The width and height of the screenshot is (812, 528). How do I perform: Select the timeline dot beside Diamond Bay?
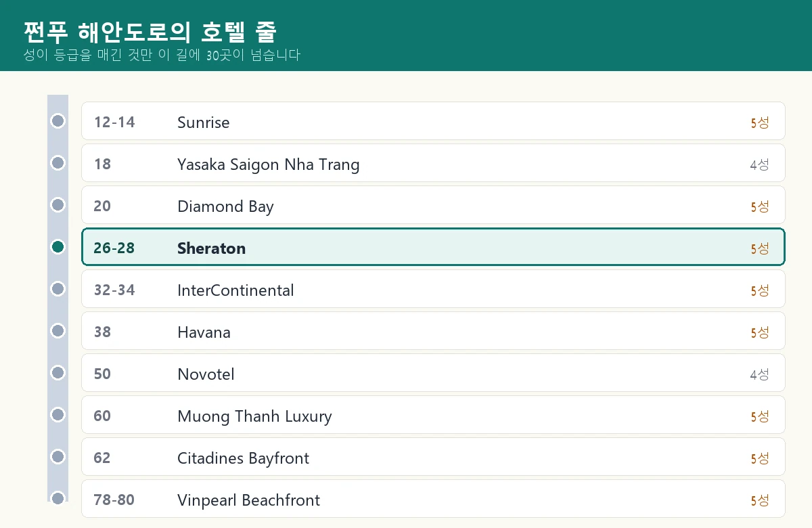tap(58, 205)
